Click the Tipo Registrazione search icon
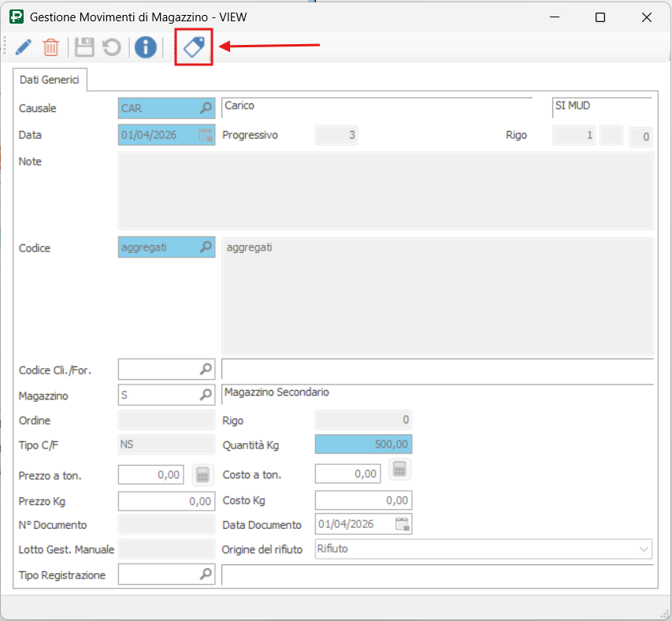Image resolution: width=672 pixels, height=621 pixels. pyautogui.click(x=205, y=575)
